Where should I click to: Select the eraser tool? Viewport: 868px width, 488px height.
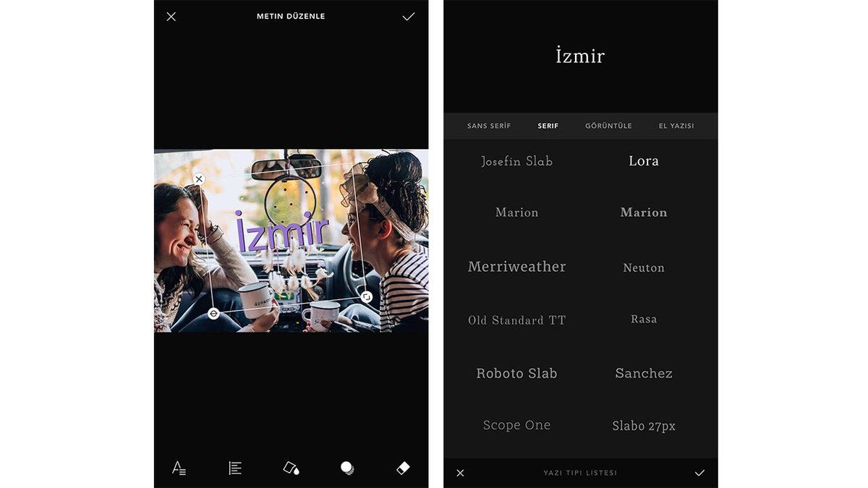[404, 468]
